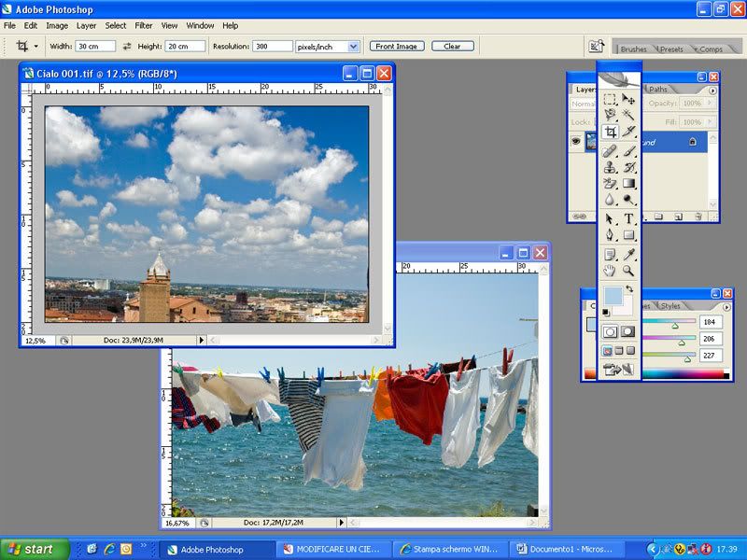
Task: Select the Move tool
Action: tap(628, 99)
